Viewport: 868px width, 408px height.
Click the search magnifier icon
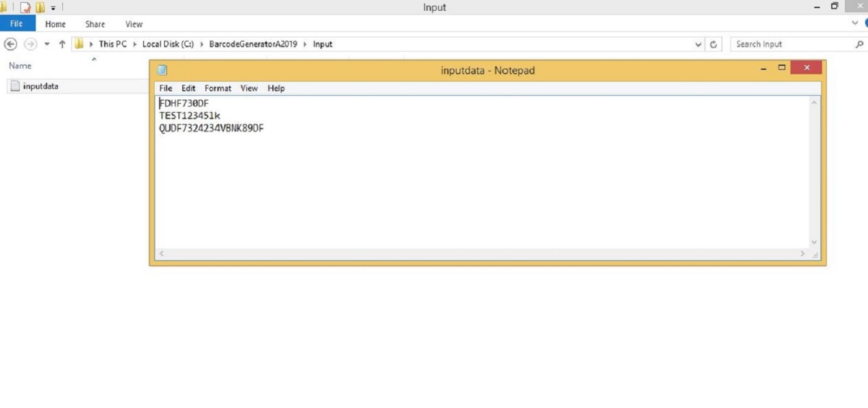(859, 44)
